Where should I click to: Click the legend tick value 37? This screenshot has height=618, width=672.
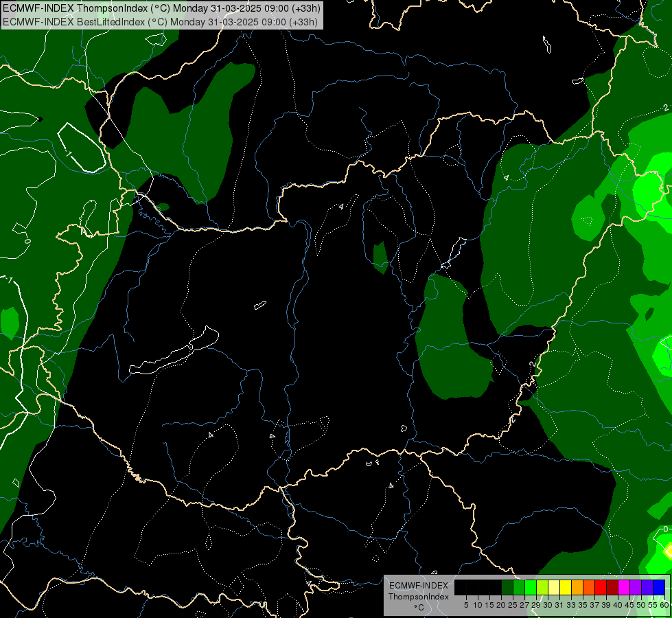click(595, 605)
